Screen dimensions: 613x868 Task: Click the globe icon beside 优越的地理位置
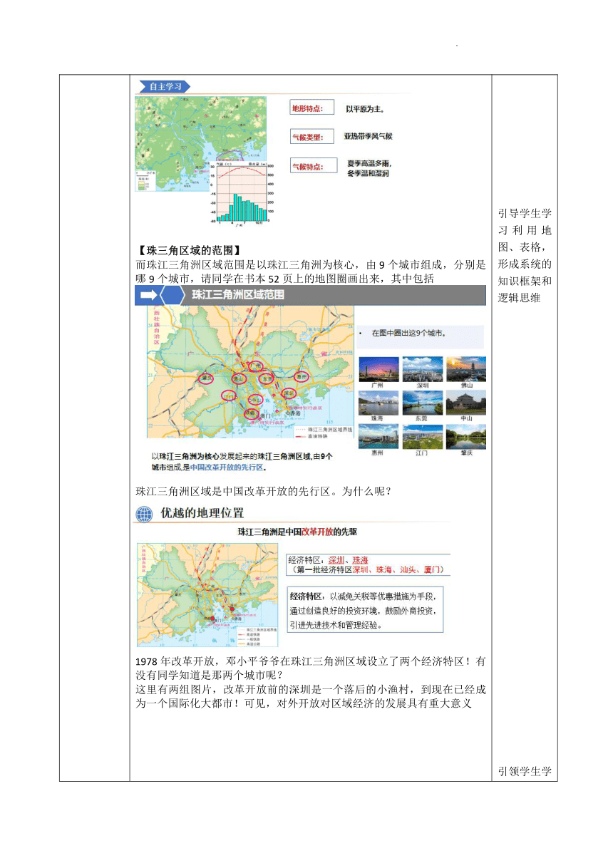pyautogui.click(x=144, y=514)
